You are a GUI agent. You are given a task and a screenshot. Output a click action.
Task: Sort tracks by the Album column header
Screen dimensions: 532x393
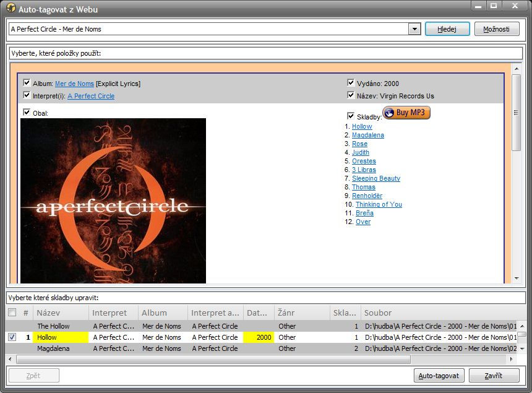click(163, 313)
